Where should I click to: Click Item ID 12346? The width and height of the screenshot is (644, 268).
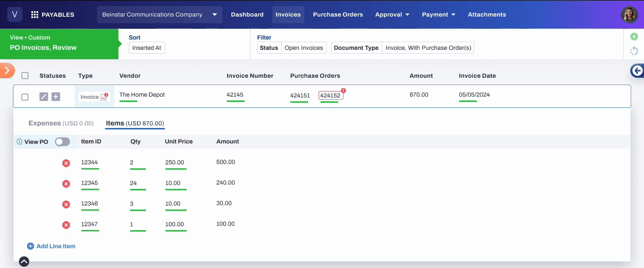90,204
